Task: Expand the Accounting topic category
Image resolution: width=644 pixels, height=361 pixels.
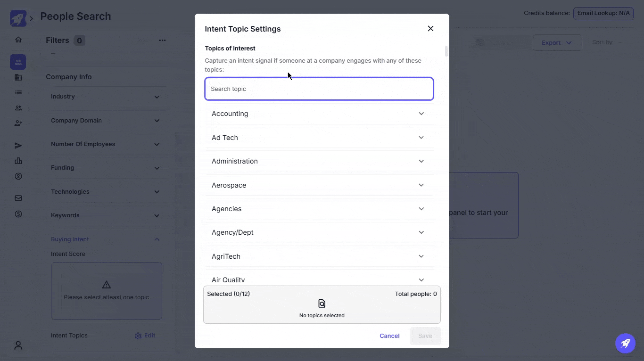Action: point(421,114)
